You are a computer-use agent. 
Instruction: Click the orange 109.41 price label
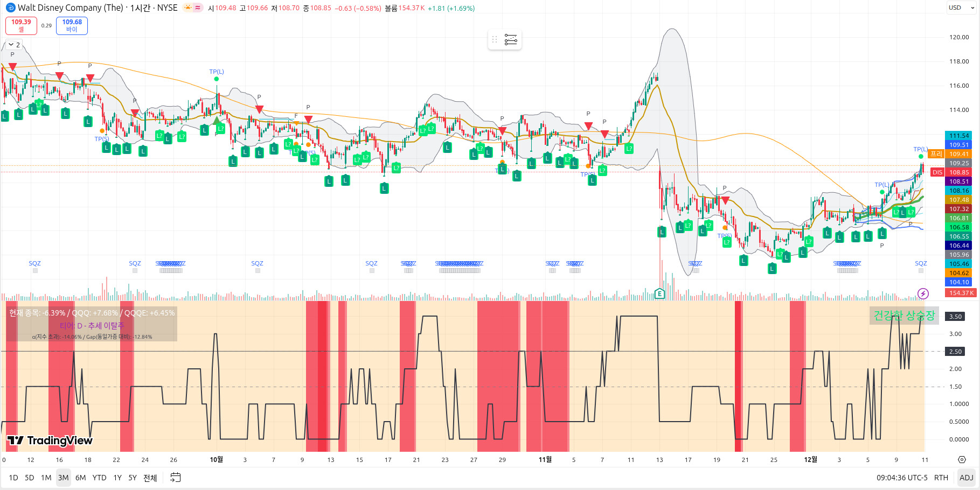click(x=959, y=154)
